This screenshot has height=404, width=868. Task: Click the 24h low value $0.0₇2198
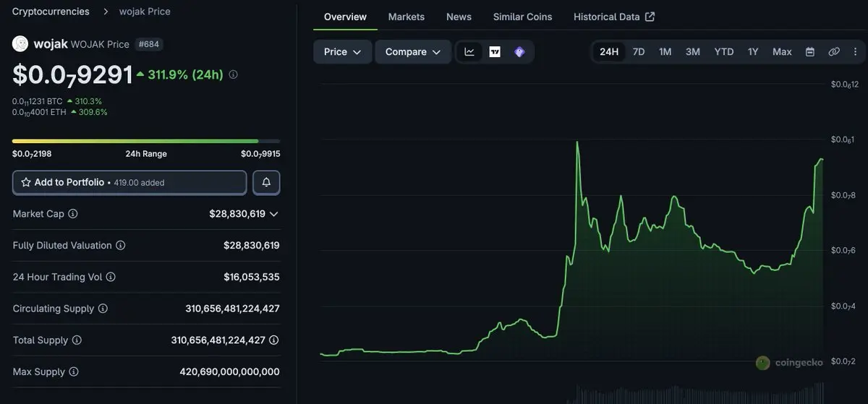coord(32,154)
